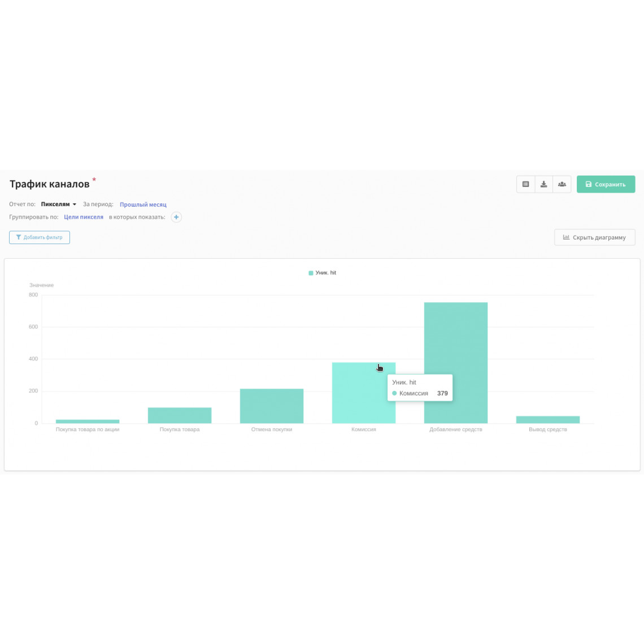The width and height of the screenshot is (644, 644).
Task: Select the Покупка товара bar
Action: tap(180, 415)
